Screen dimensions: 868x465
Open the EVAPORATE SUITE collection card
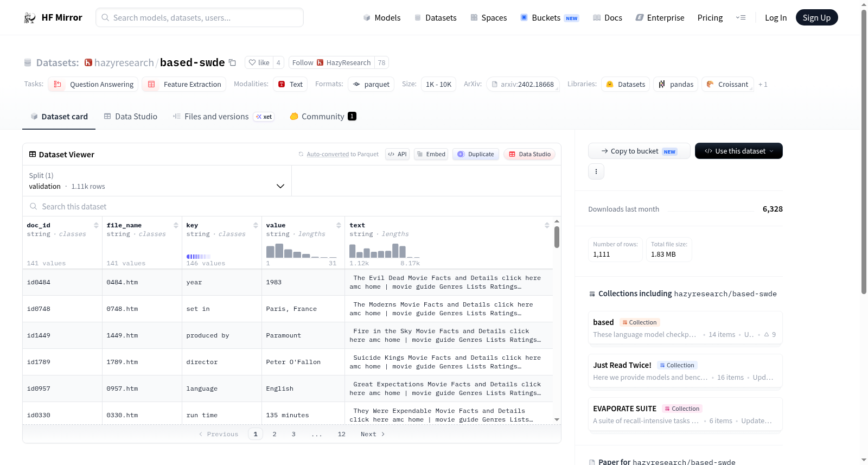tap(685, 415)
